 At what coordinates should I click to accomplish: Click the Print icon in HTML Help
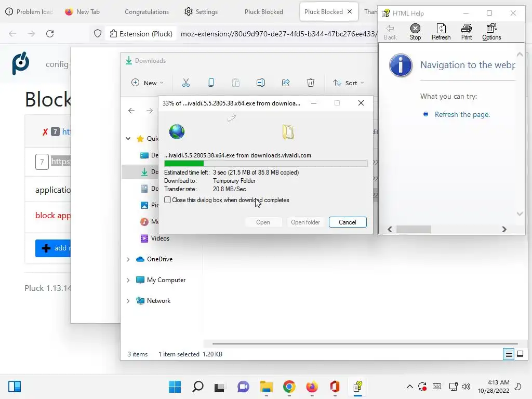[467, 32]
